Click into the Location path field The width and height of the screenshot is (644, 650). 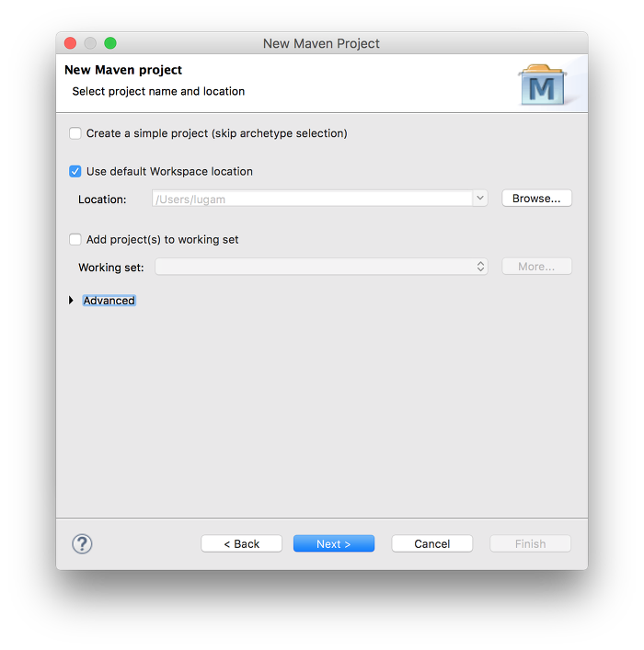click(x=312, y=199)
